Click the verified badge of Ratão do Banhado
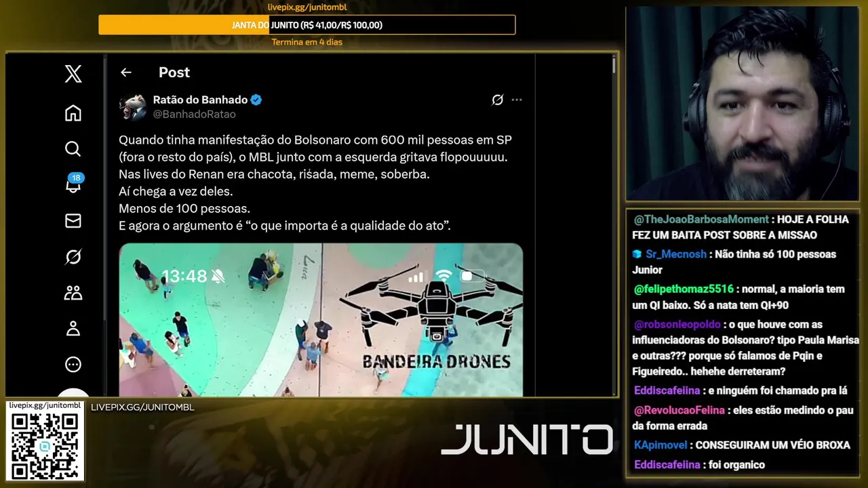 [x=256, y=100]
